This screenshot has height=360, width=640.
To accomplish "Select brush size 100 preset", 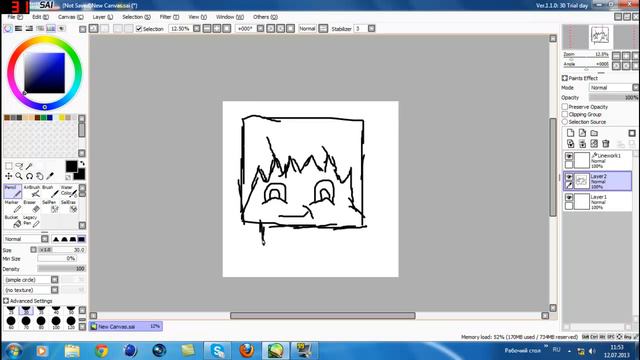I will pos(56,322).
